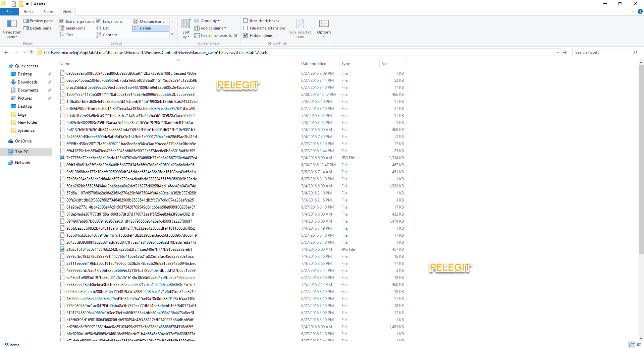Click Properties in quick access toolbar

click(x=14, y=4)
